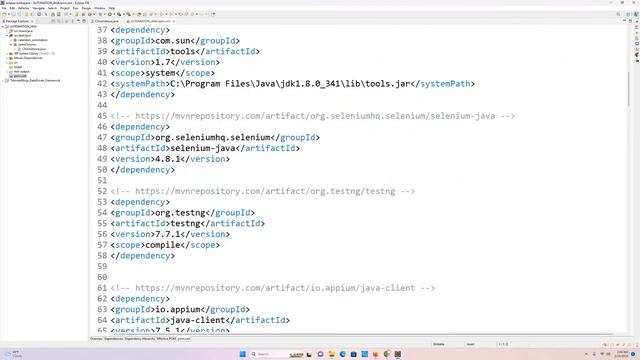
Task: Open the Project menu
Action: (65, 8)
